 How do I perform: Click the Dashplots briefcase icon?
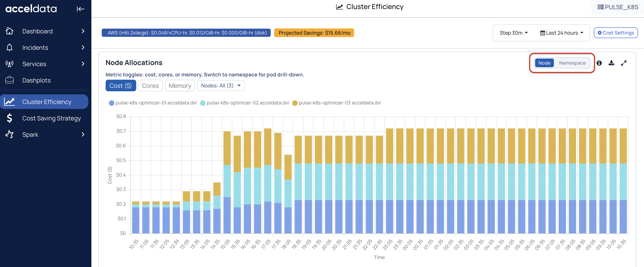(x=9, y=80)
